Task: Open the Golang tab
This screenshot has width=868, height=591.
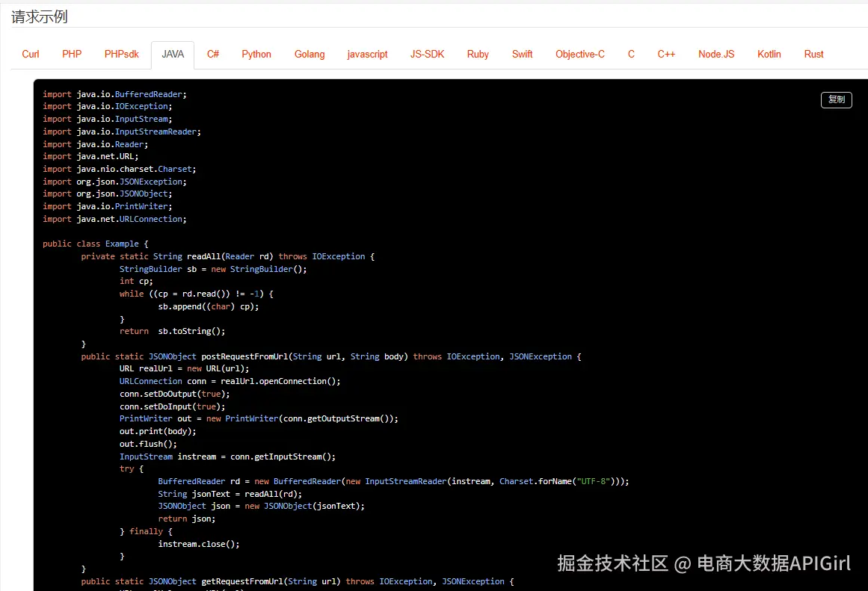Action: [x=310, y=55]
